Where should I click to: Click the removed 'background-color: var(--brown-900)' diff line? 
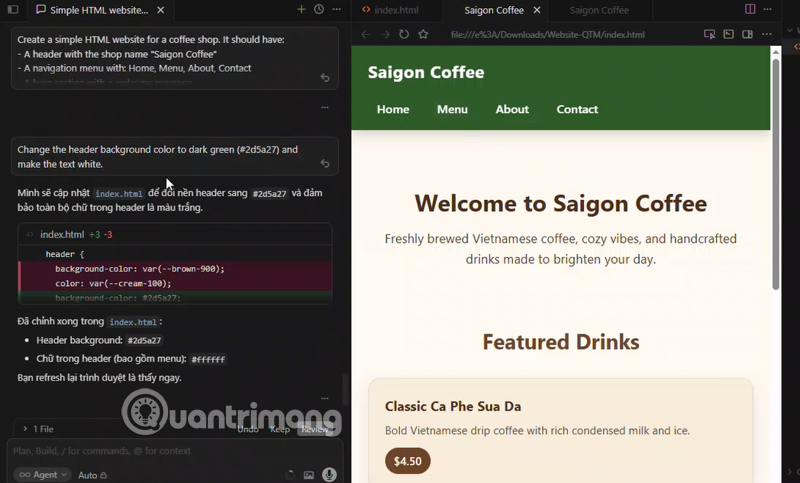pyautogui.click(x=176, y=269)
